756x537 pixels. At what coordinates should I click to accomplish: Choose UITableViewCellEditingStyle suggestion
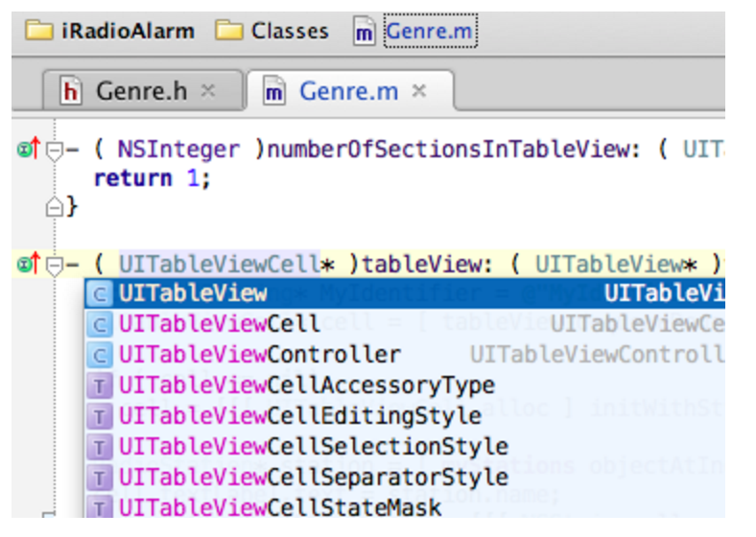click(x=405, y=415)
